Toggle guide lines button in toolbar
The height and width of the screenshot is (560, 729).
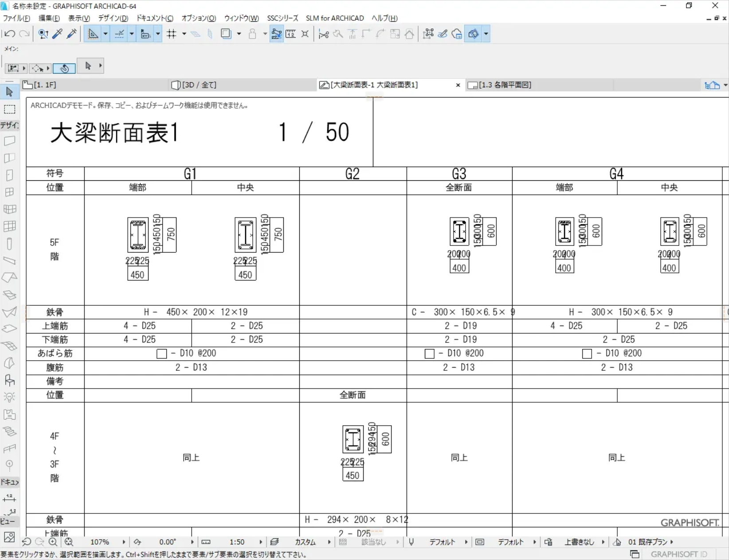(93, 34)
